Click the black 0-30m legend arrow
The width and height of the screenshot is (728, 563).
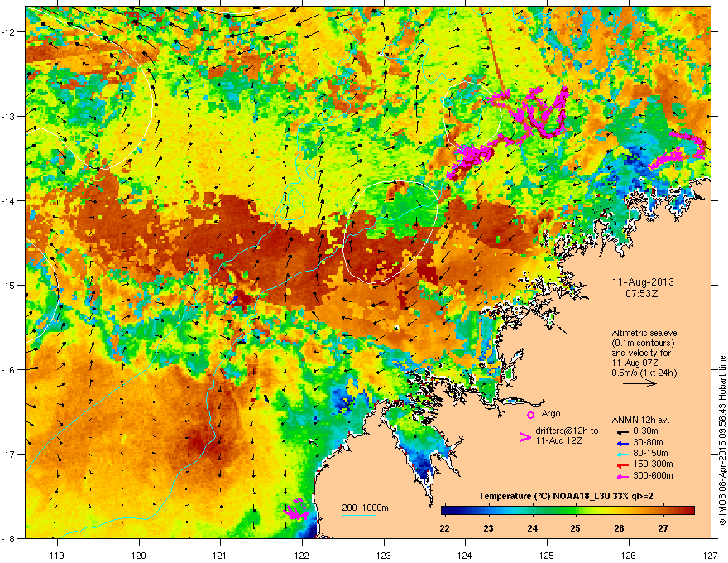(622, 431)
